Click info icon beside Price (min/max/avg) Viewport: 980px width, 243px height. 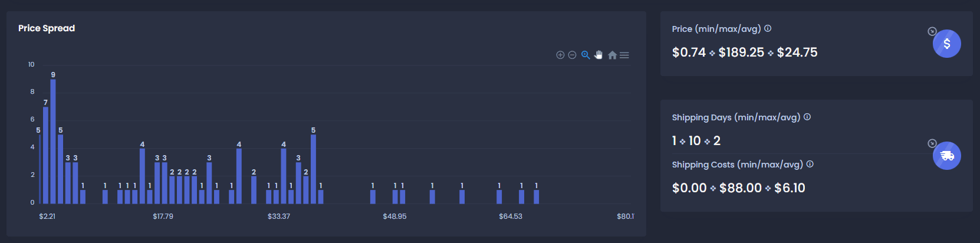(768, 28)
